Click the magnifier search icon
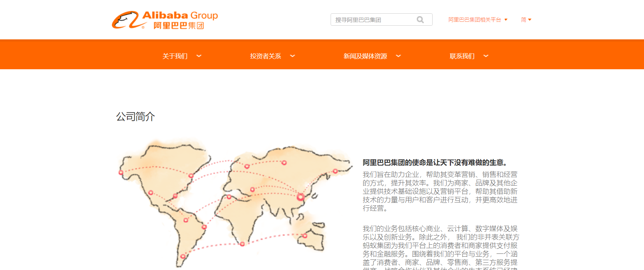 (420, 20)
